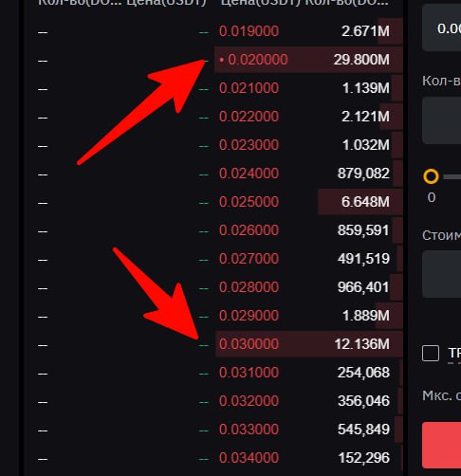Click the 0.021000 price level
461x476 pixels.
(249, 88)
